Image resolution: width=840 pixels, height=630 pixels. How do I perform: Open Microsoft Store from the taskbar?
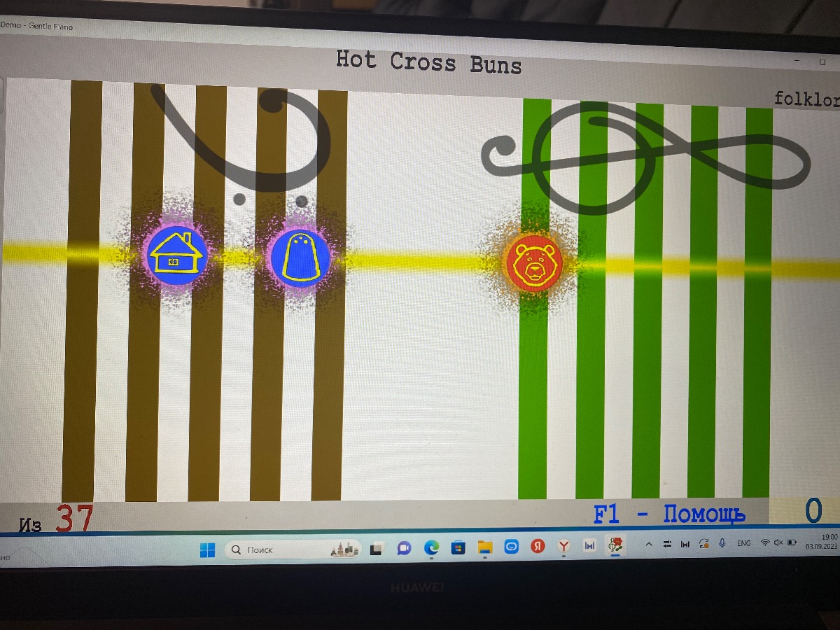tap(458, 547)
